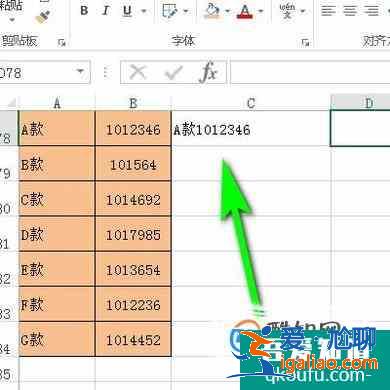The height and width of the screenshot is (390, 390).
Task: Align text left
Action: [x=328, y=10]
